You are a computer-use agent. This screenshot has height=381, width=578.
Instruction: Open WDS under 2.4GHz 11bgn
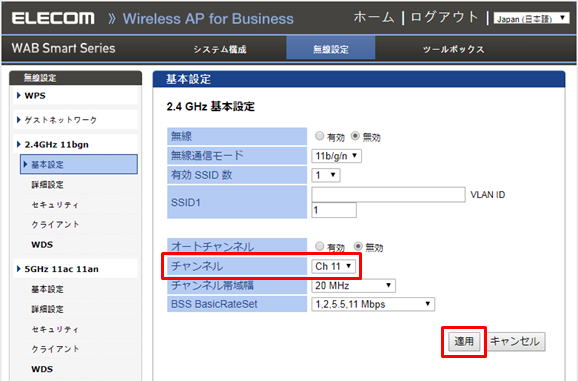[x=42, y=245]
